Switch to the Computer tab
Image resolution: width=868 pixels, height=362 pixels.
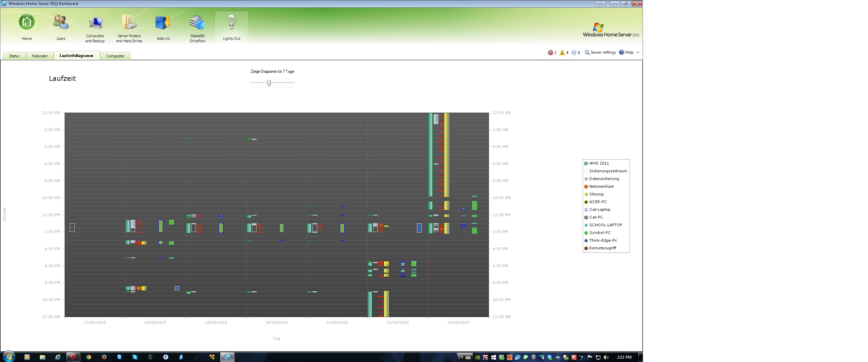click(115, 56)
